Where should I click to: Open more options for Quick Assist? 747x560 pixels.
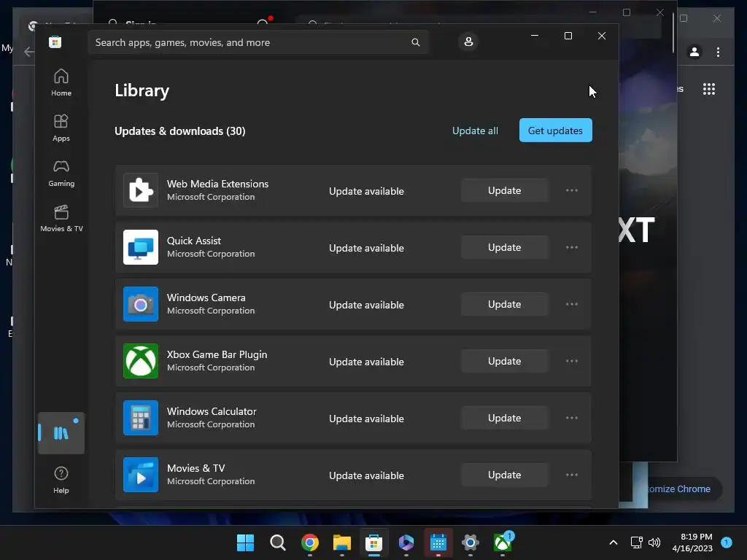tap(572, 248)
